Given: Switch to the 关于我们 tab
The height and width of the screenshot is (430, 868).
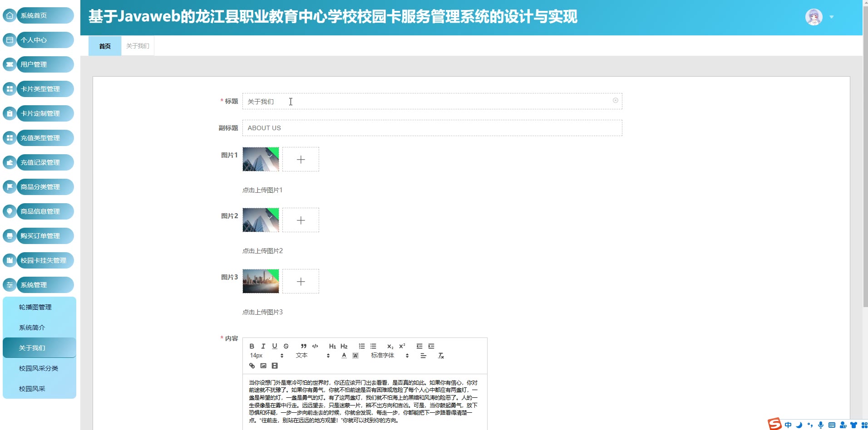Looking at the screenshot, I should (x=138, y=46).
